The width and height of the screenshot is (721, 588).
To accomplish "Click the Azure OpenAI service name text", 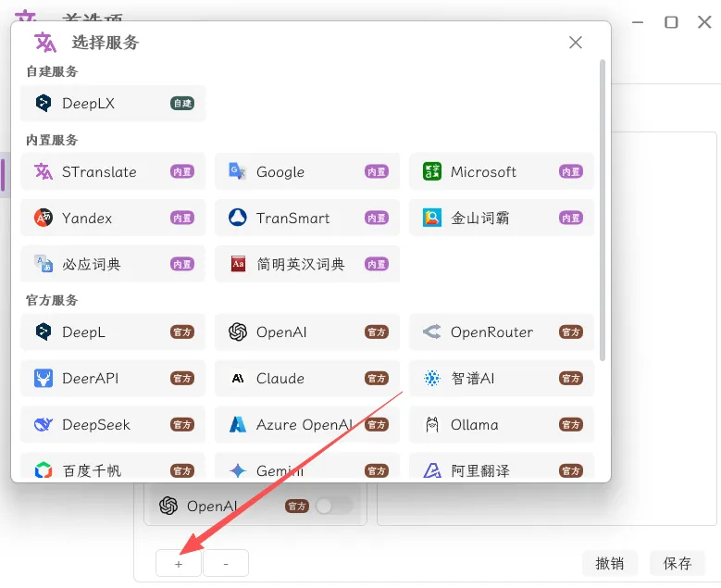I will tap(305, 424).
